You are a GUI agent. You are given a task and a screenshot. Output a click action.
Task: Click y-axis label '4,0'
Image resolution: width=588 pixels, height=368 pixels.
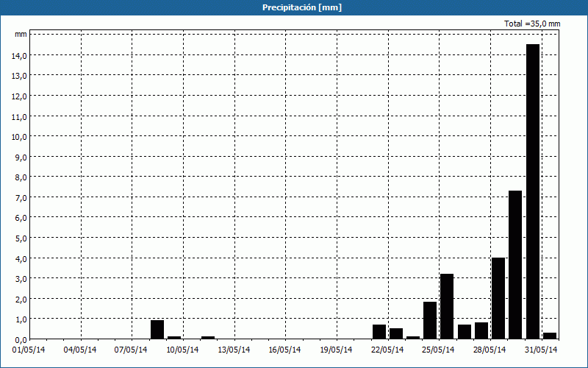[21, 259]
